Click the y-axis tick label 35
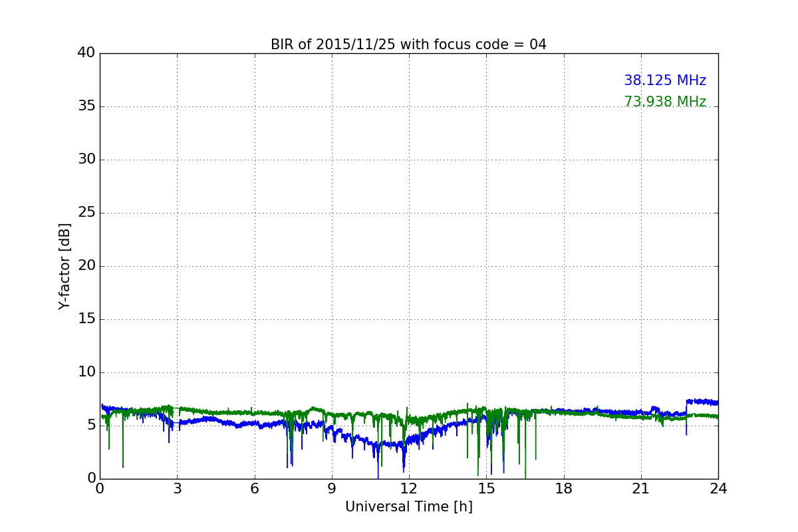798x532 pixels. [86, 106]
